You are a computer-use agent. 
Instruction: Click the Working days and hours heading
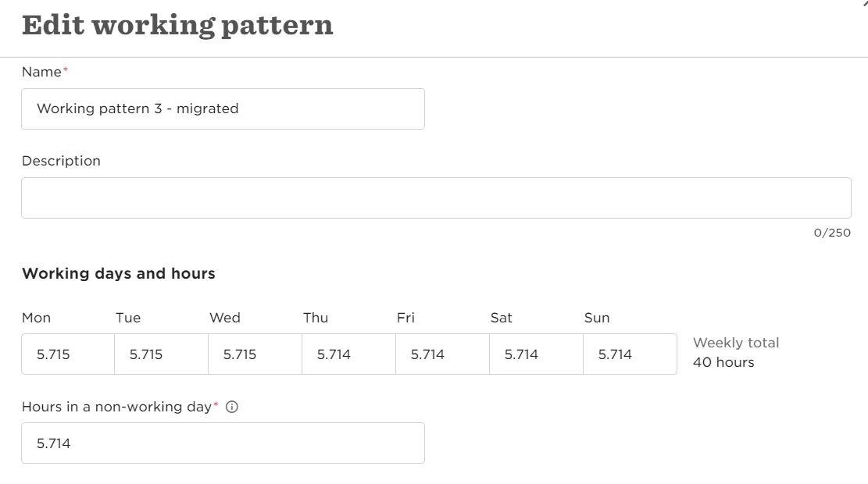click(119, 273)
